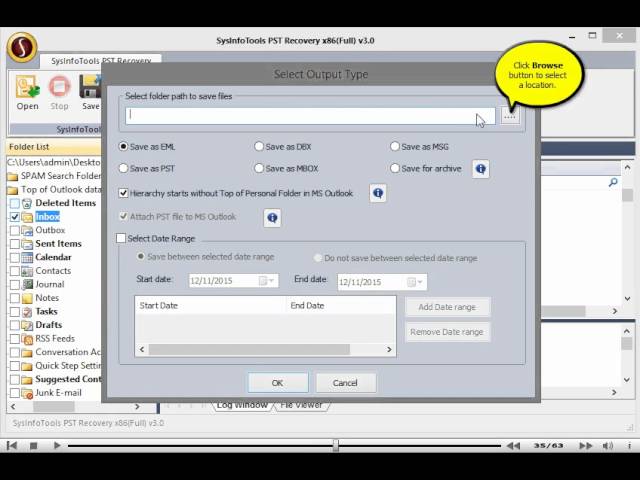Select Save as PST option
This screenshot has width=640, height=480.
147,168
